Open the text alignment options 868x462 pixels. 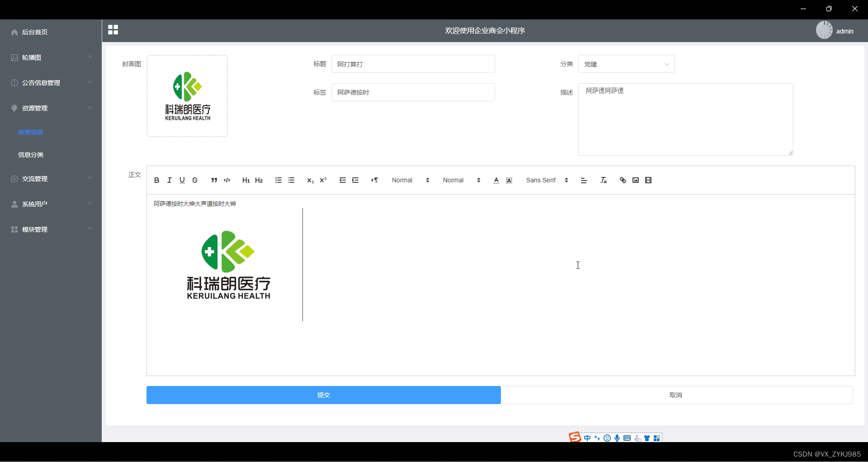[x=584, y=180]
